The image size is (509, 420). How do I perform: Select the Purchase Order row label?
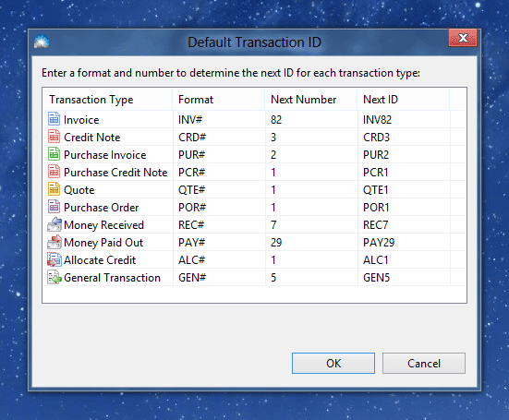point(101,208)
